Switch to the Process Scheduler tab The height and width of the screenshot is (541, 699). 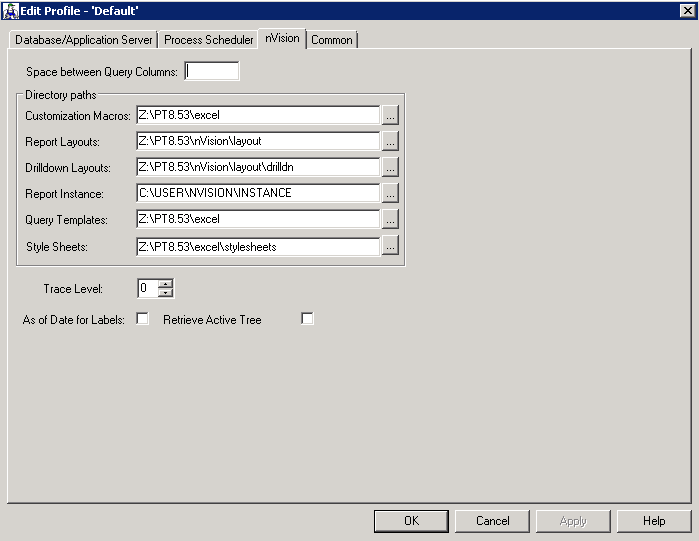pyautogui.click(x=208, y=40)
